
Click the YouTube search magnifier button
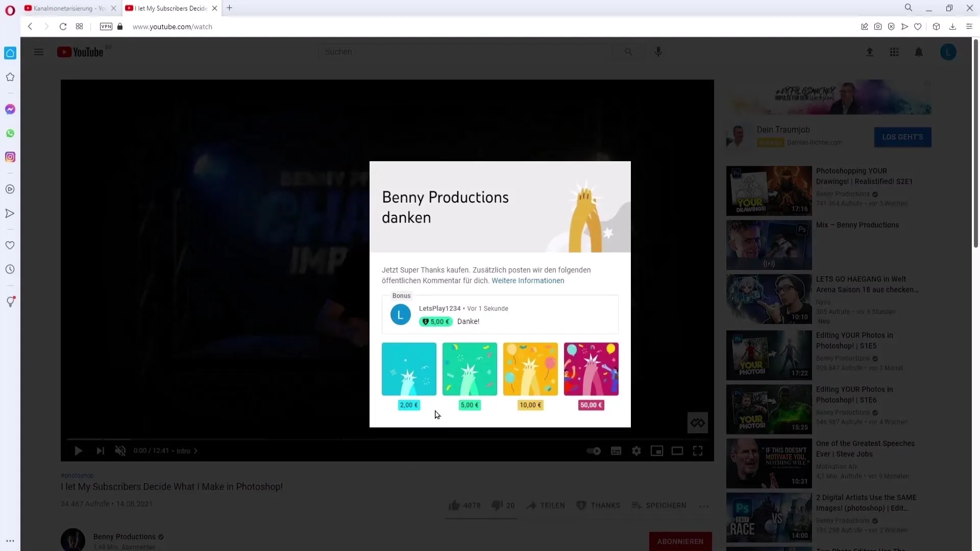pyautogui.click(x=628, y=52)
